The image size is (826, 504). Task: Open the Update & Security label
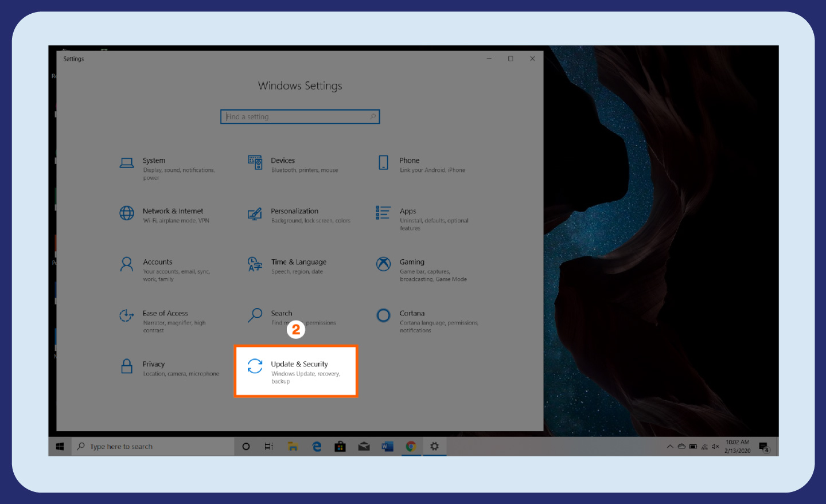[299, 364]
